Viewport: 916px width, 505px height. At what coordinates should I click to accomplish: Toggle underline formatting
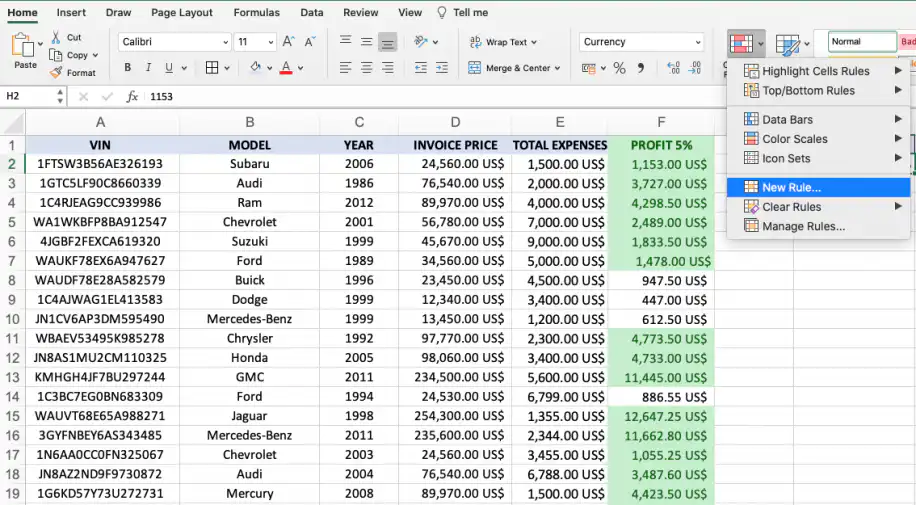click(168, 68)
